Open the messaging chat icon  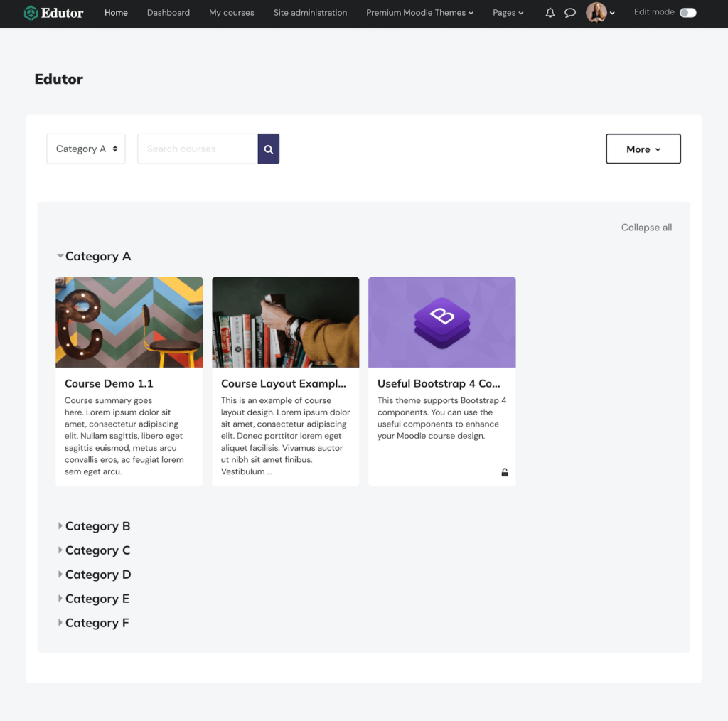[570, 13]
